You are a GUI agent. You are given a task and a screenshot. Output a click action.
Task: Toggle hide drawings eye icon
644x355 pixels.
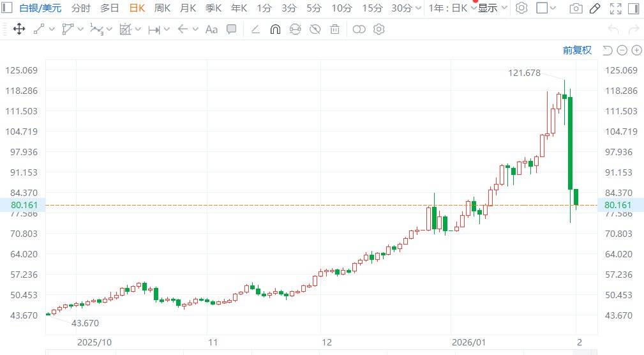(315, 29)
